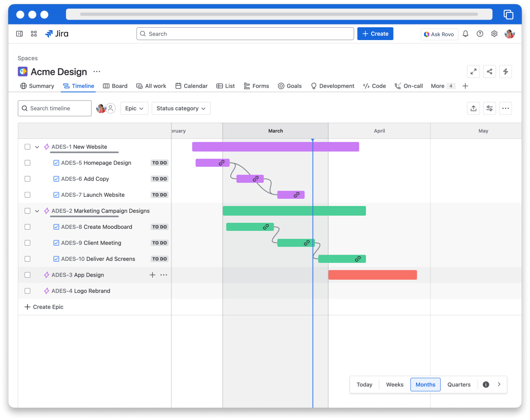This screenshot has width=530, height=420.
Task: Click the share icon for Acme Design
Action: point(489,72)
